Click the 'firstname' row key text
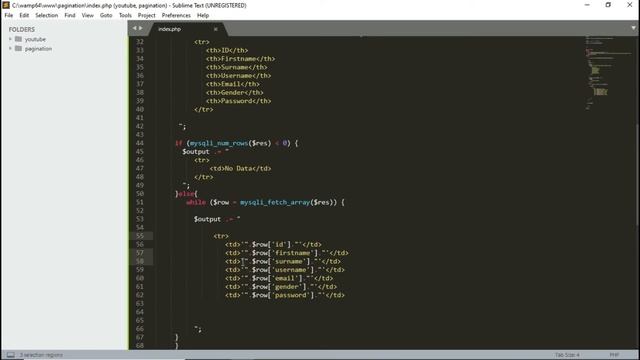 tap(293, 253)
